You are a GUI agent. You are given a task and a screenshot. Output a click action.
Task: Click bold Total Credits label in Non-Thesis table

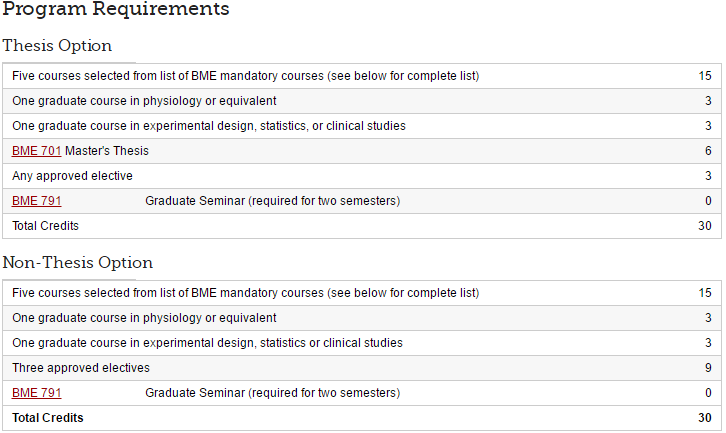click(x=47, y=418)
